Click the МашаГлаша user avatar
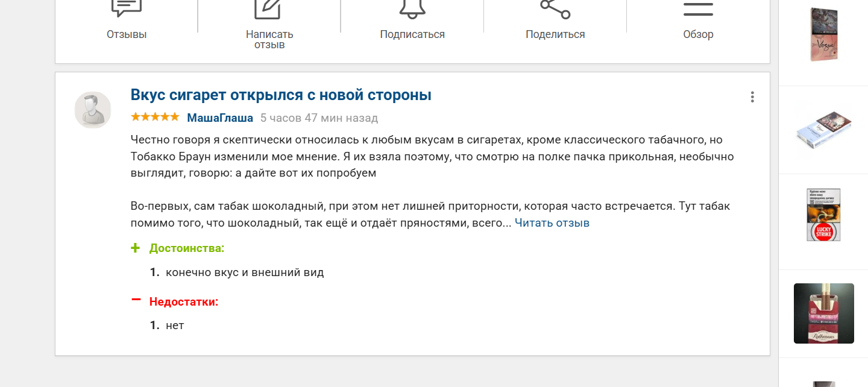This screenshot has width=868, height=387. coord(93,110)
